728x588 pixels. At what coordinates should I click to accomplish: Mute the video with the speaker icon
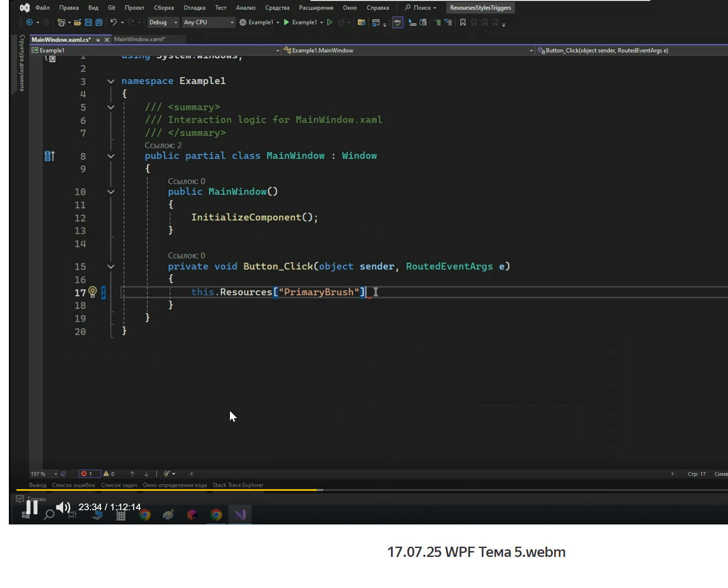[63, 507]
